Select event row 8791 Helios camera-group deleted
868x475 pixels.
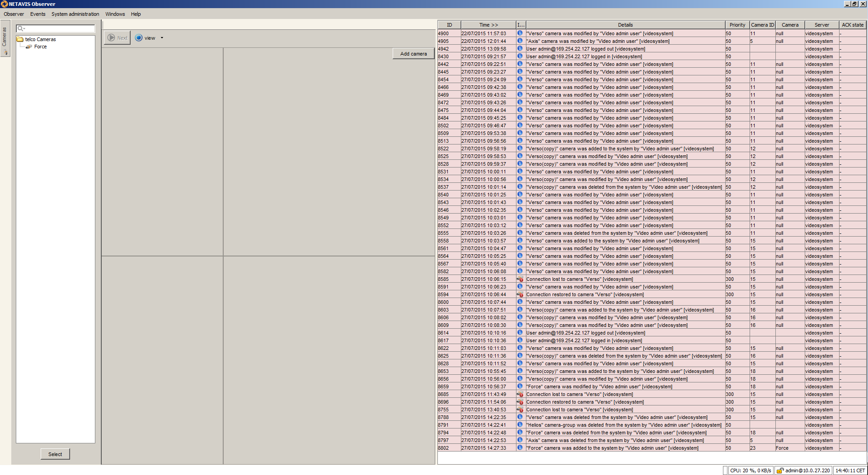(624, 425)
